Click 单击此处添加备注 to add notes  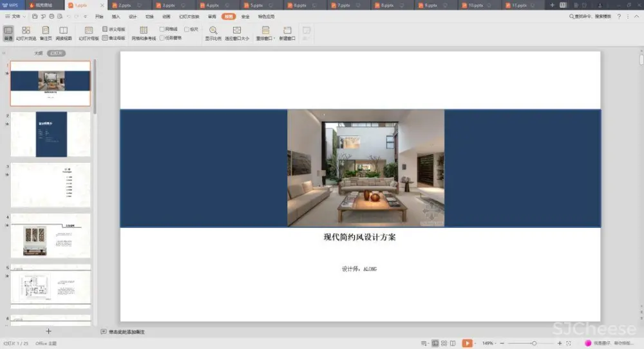(126, 332)
